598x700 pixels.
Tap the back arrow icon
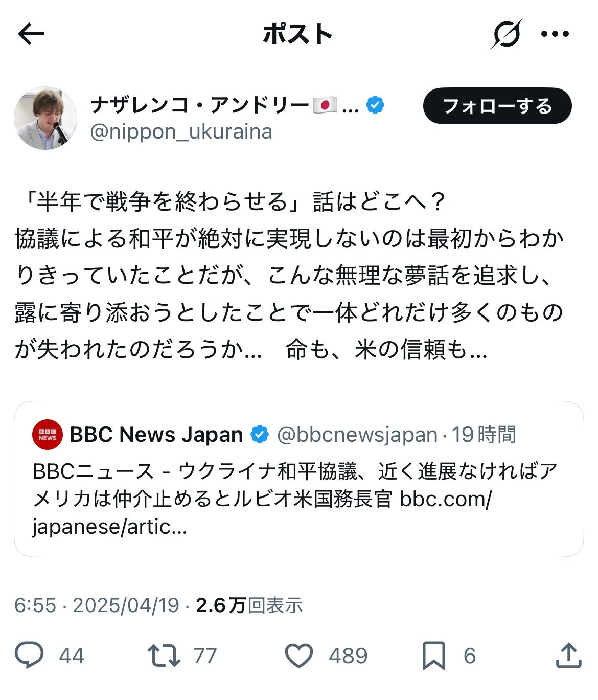31,34
